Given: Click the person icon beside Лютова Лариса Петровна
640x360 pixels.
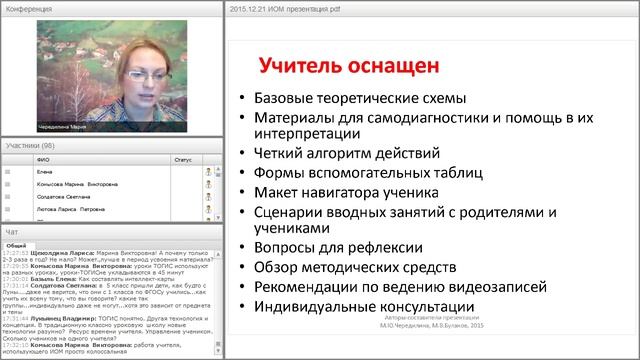Looking at the screenshot, I should coord(209,209).
